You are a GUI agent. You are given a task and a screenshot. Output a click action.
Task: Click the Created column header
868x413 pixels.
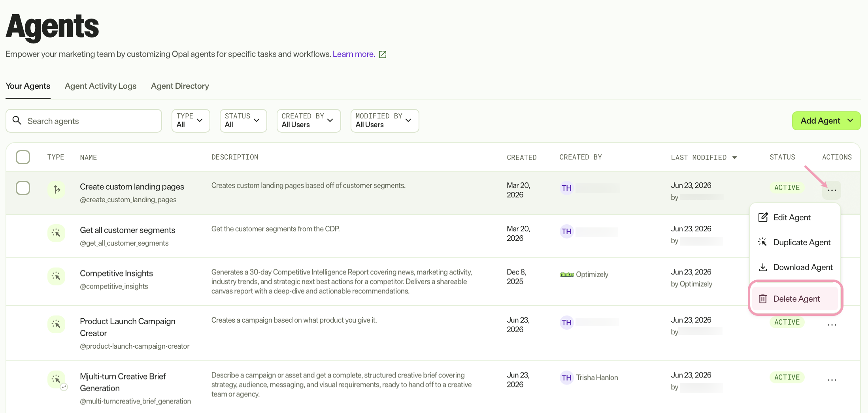coord(521,158)
